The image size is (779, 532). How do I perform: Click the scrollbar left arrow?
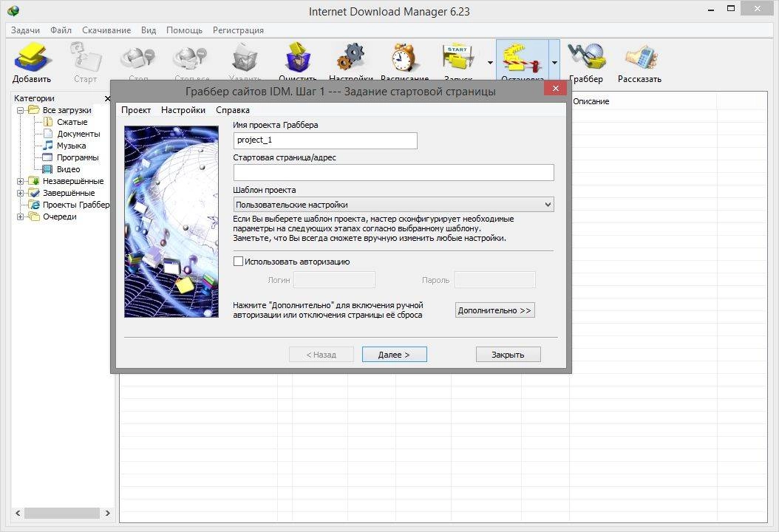point(18,513)
